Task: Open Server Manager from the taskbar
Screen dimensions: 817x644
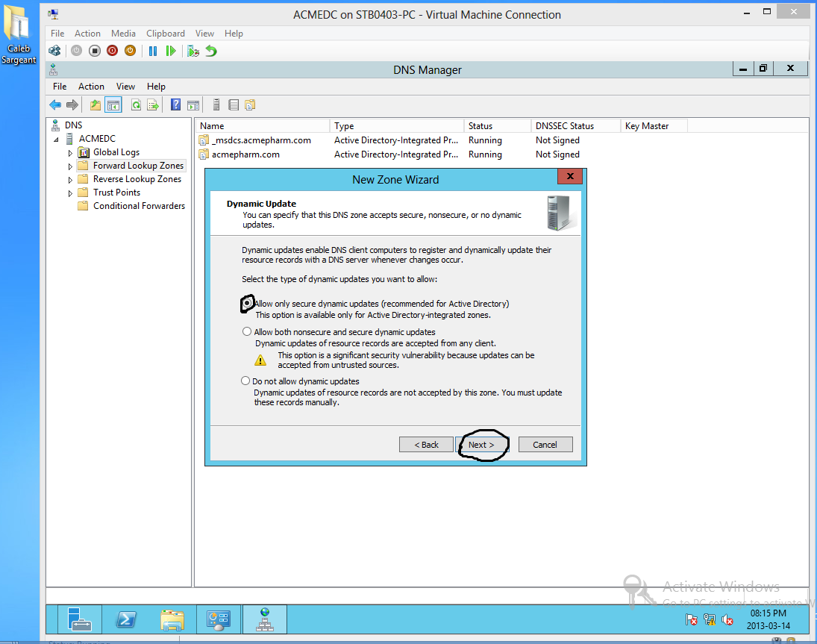Action: (79, 619)
